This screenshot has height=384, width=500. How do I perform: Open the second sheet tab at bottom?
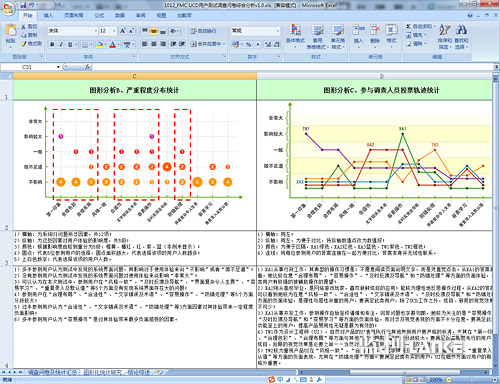(103, 372)
